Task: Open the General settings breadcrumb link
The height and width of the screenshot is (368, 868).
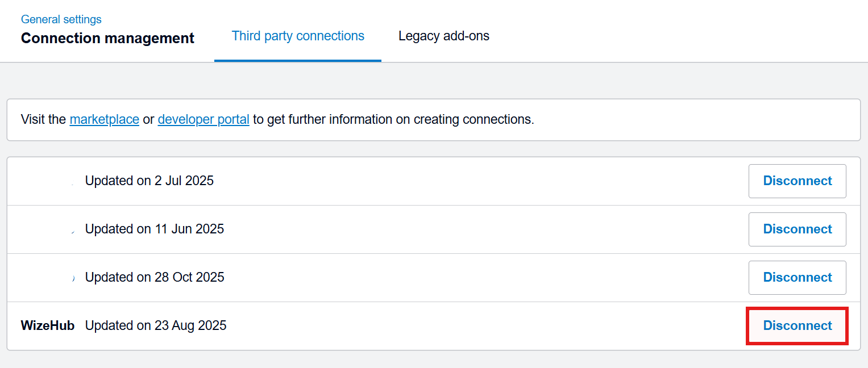Action: [61, 19]
